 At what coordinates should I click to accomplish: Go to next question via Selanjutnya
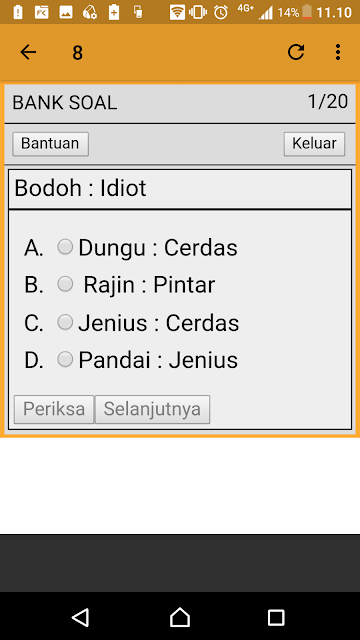[152, 409]
